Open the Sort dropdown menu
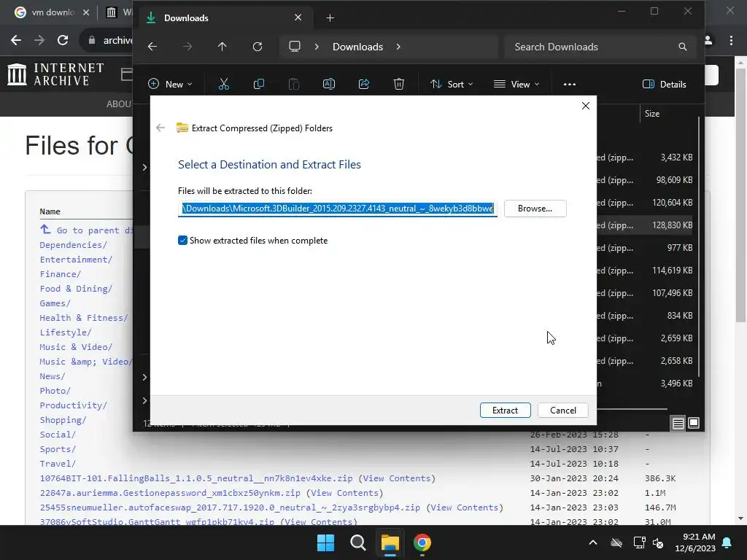 coord(451,85)
